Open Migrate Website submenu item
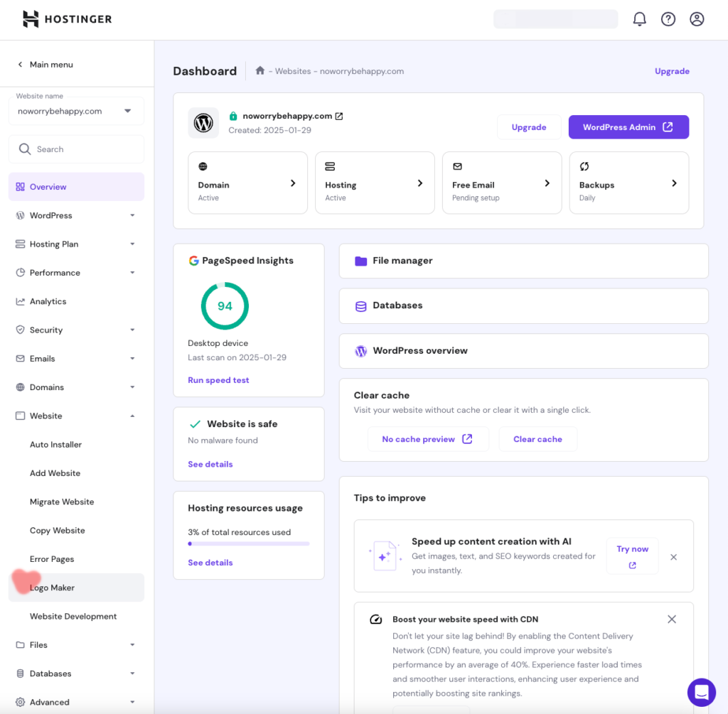The image size is (728, 714). tap(62, 502)
